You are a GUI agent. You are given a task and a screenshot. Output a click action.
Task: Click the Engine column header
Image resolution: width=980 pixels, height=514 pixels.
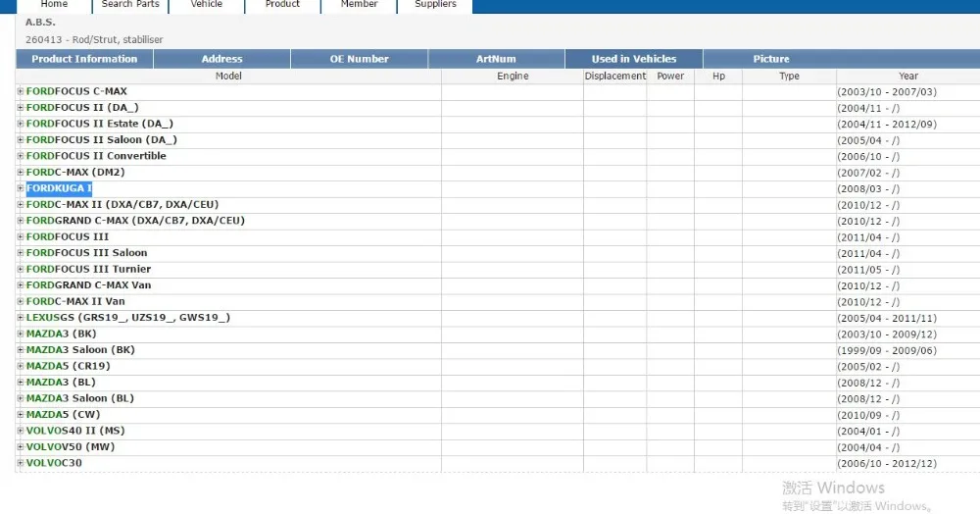tap(513, 77)
